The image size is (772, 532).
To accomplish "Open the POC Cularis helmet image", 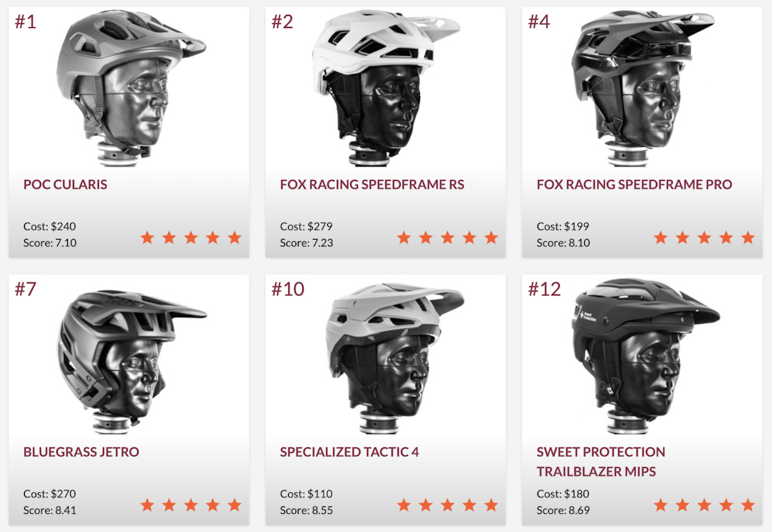I will click(x=131, y=88).
